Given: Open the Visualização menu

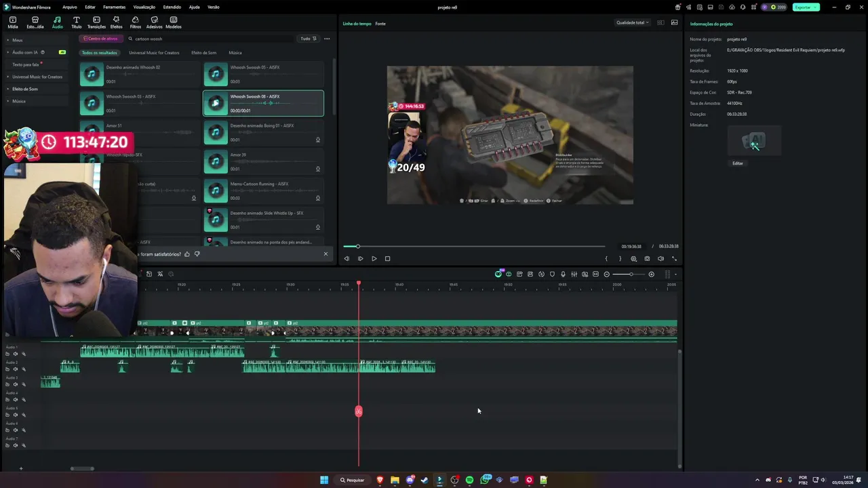Looking at the screenshot, I should point(144,7).
